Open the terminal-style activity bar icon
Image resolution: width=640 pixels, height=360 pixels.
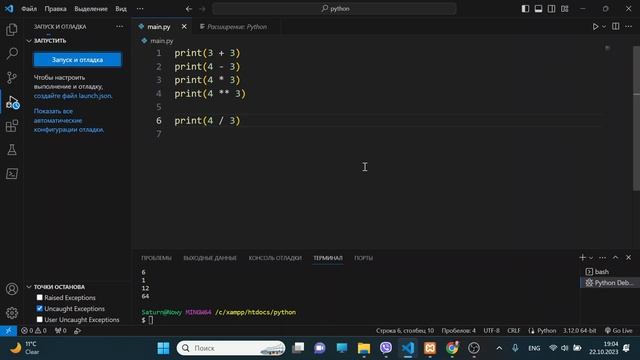point(12,174)
